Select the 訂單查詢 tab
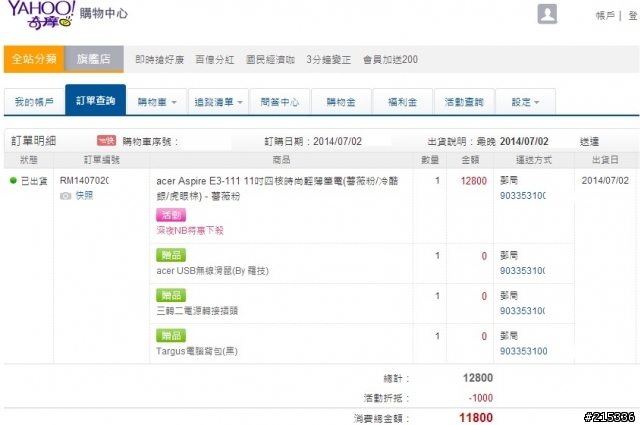Viewport: 640px width, 425px height. tap(96, 100)
